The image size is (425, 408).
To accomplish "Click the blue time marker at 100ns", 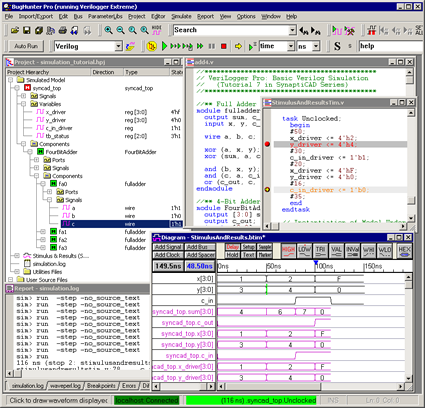I will (316, 263).
